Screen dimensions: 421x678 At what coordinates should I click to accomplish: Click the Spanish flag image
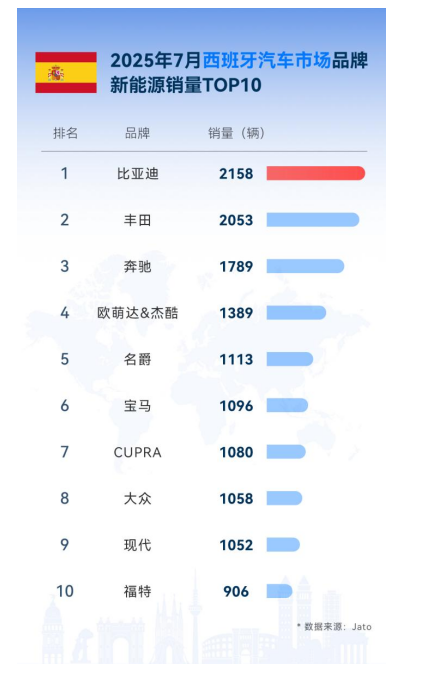[x=66, y=73]
